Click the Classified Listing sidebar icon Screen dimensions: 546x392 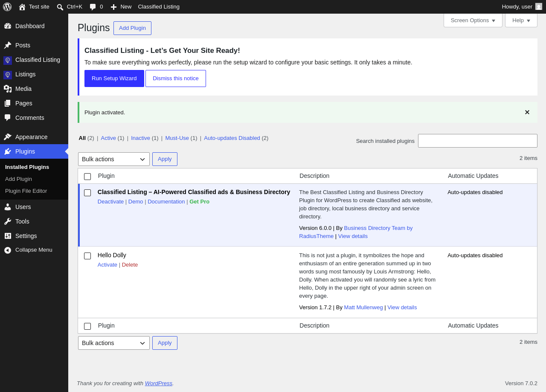8,60
